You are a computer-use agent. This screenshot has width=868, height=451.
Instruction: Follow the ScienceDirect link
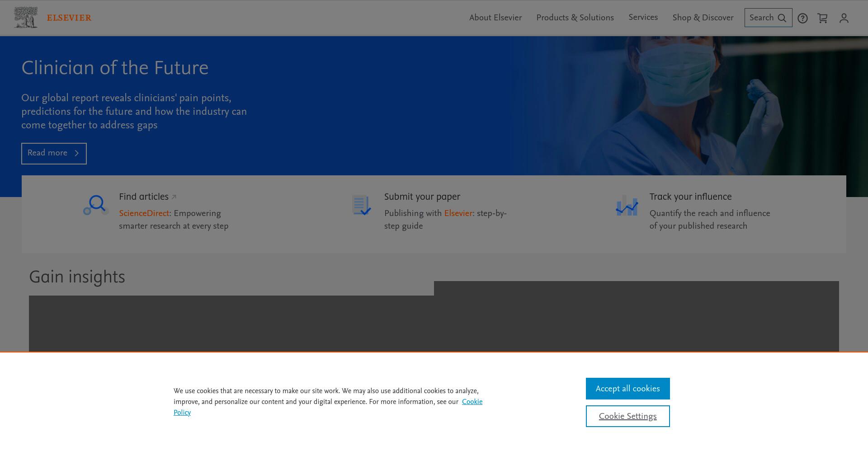(x=144, y=213)
